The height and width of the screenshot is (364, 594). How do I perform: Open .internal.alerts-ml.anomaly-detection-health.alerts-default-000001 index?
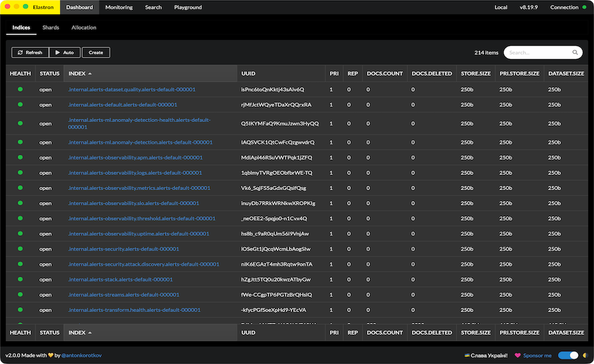click(139, 123)
